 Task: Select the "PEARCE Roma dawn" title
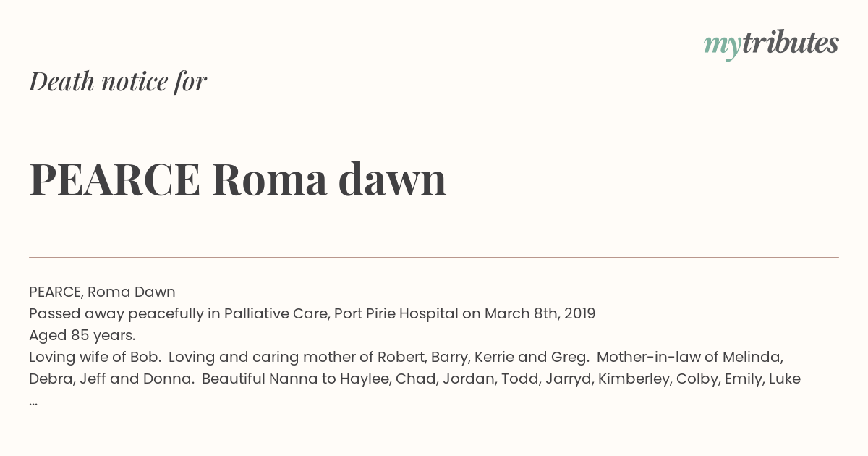coord(237,180)
